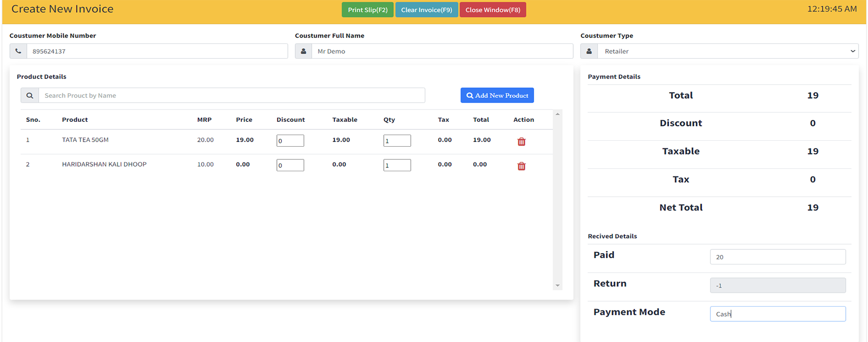The height and width of the screenshot is (342, 868).
Task: Click the phone icon beside mobile number
Action: click(x=18, y=51)
